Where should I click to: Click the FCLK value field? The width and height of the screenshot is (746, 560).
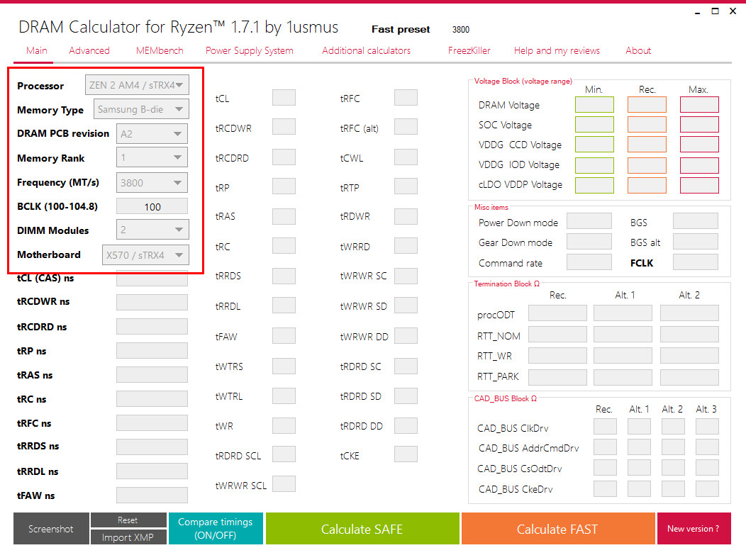point(696,262)
